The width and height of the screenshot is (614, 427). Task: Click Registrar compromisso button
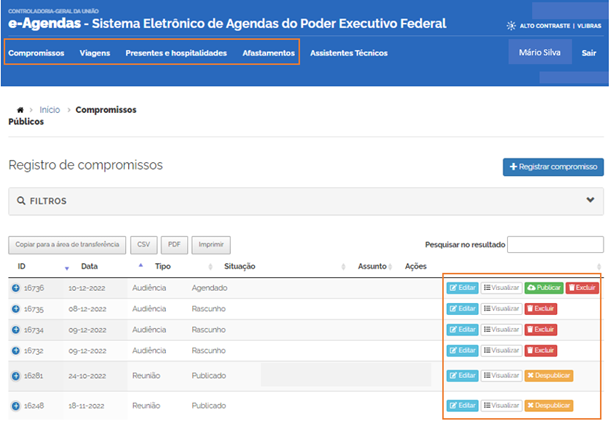553,167
